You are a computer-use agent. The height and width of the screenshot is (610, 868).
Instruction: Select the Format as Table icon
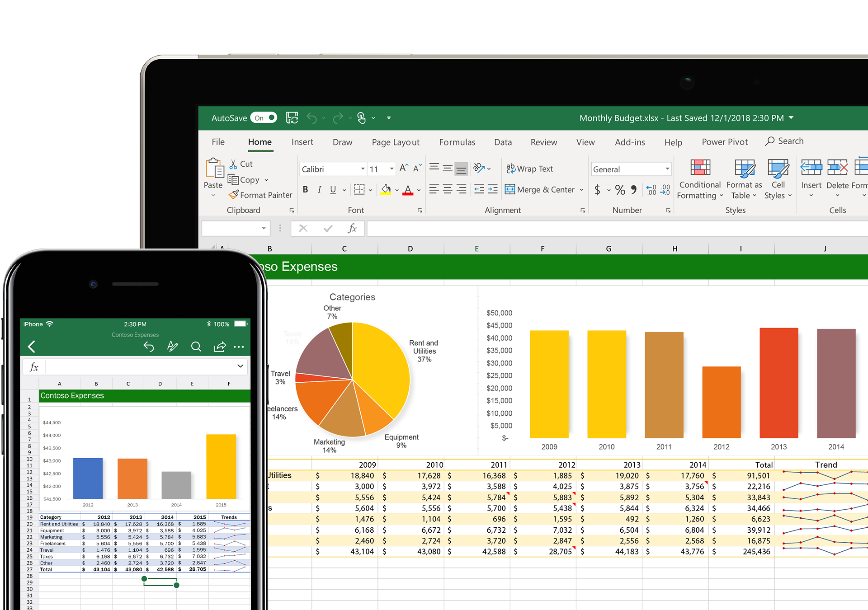[x=741, y=182]
